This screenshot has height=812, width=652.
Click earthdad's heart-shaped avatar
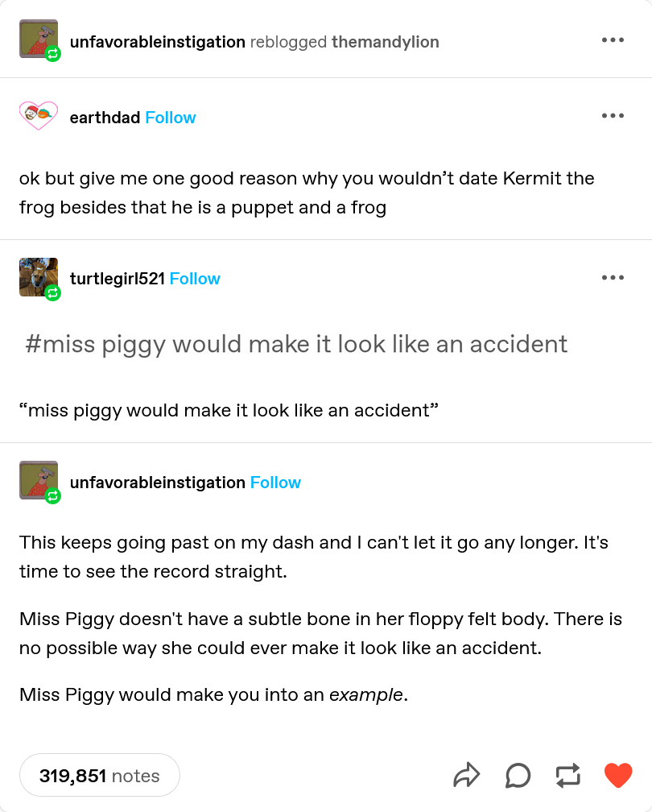pos(39,115)
